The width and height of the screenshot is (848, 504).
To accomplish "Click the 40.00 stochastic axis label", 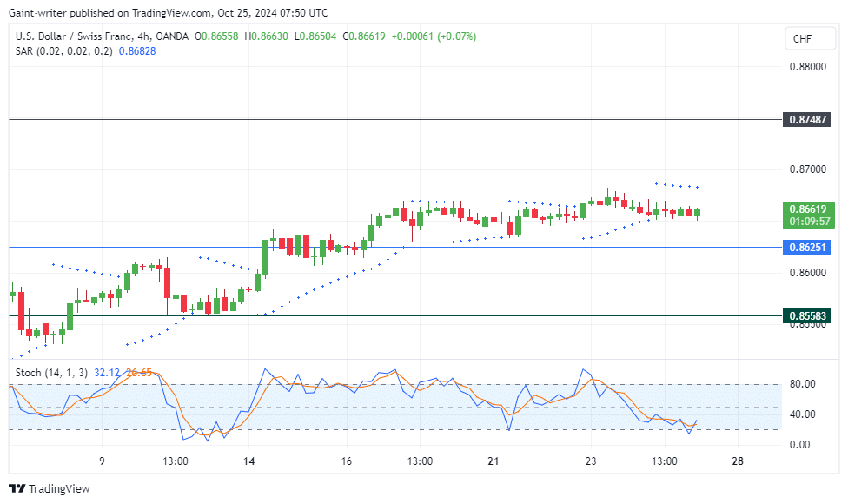I will pyautogui.click(x=802, y=414).
